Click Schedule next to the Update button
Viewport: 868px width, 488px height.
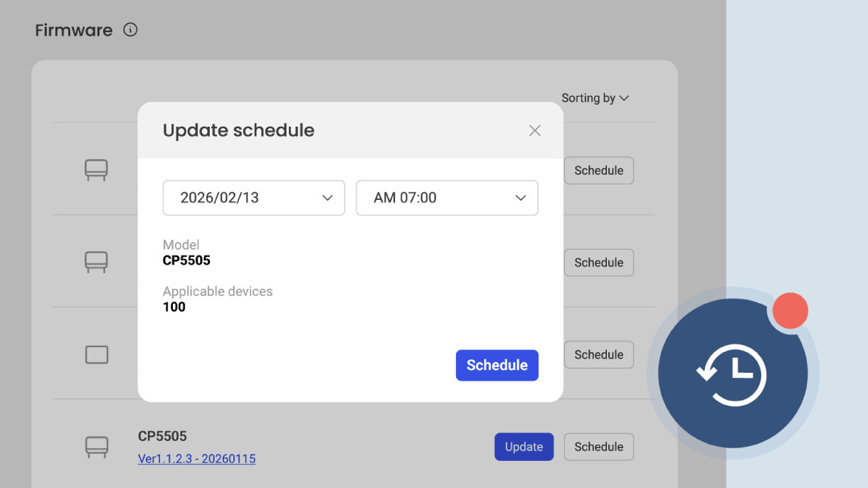point(598,447)
